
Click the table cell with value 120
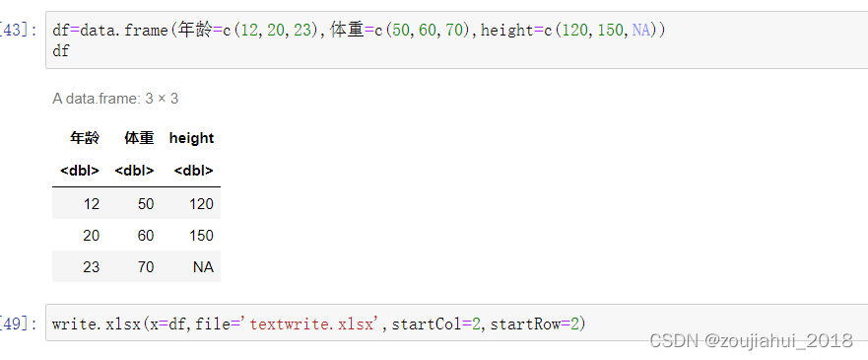pyautogui.click(x=201, y=204)
